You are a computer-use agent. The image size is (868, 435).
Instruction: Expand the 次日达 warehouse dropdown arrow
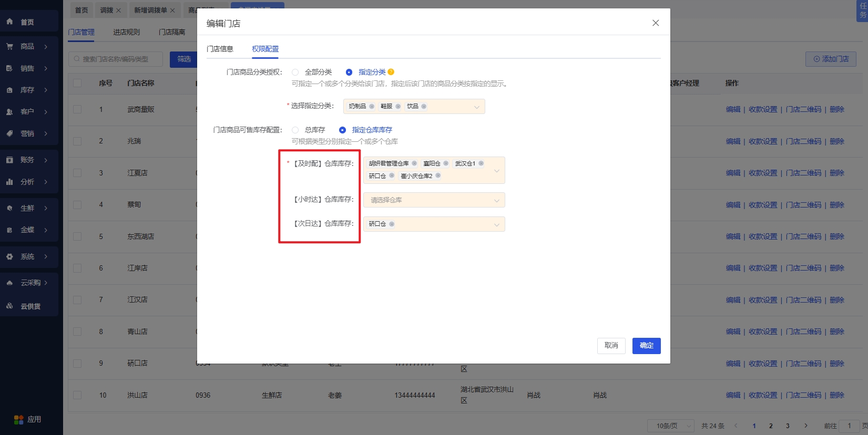(497, 224)
